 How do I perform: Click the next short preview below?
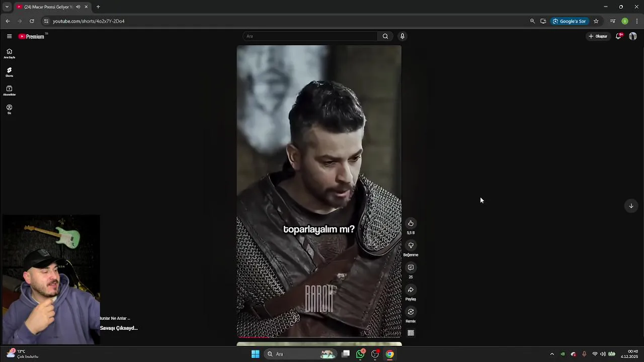(319, 344)
